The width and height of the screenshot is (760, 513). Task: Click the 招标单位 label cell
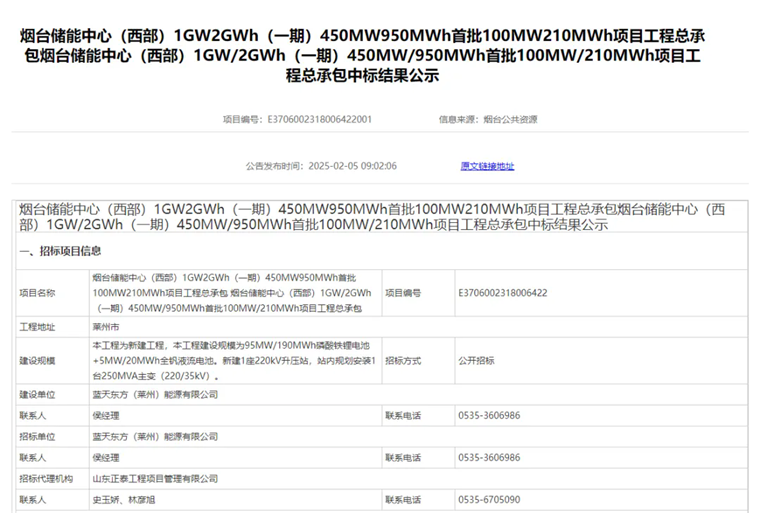pyautogui.click(x=38, y=436)
